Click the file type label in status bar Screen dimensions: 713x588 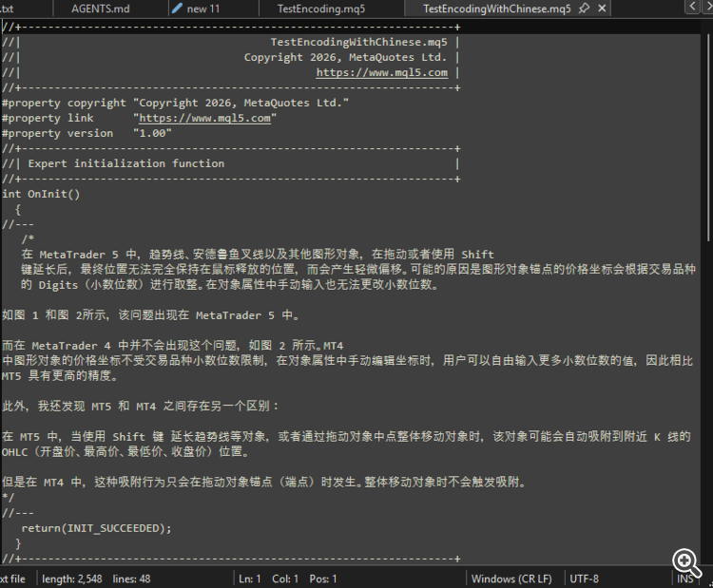[x=12, y=579]
